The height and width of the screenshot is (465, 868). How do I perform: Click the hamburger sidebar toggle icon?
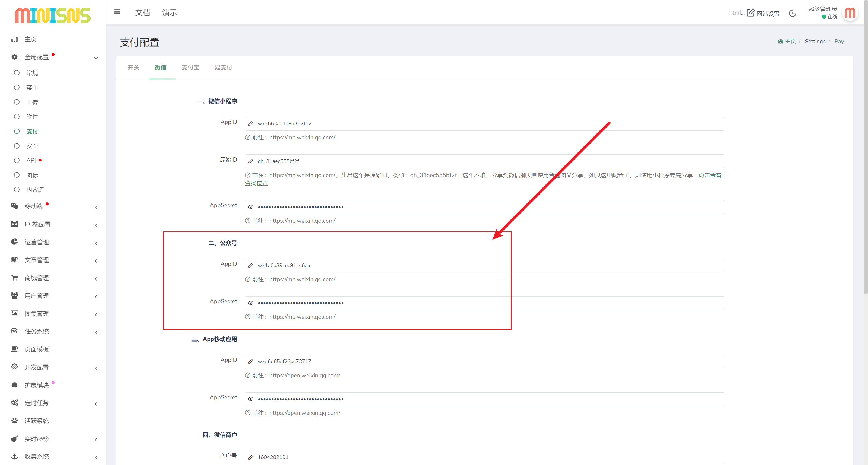[x=117, y=11]
